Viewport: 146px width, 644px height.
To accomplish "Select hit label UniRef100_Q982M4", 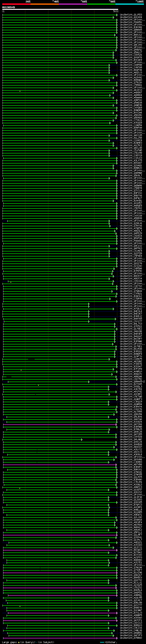I will pos(131,414).
